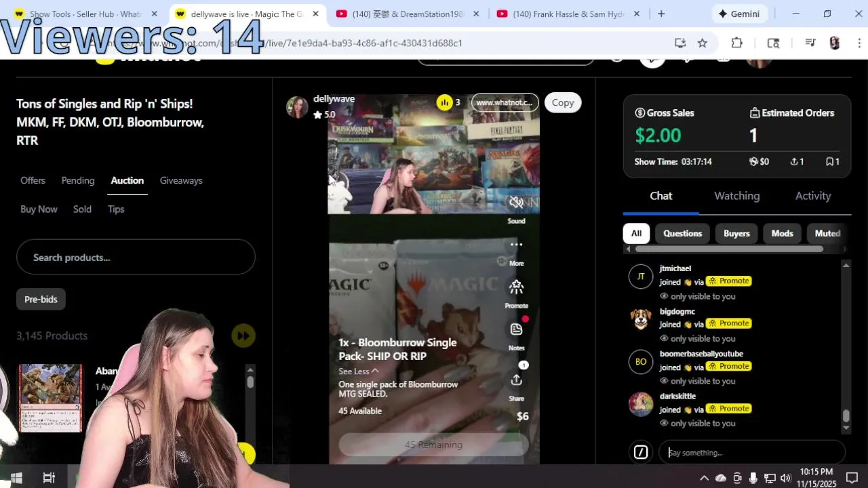Promote boomerbaseballyoutube from chat
The image size is (868, 488).
[x=729, y=366]
